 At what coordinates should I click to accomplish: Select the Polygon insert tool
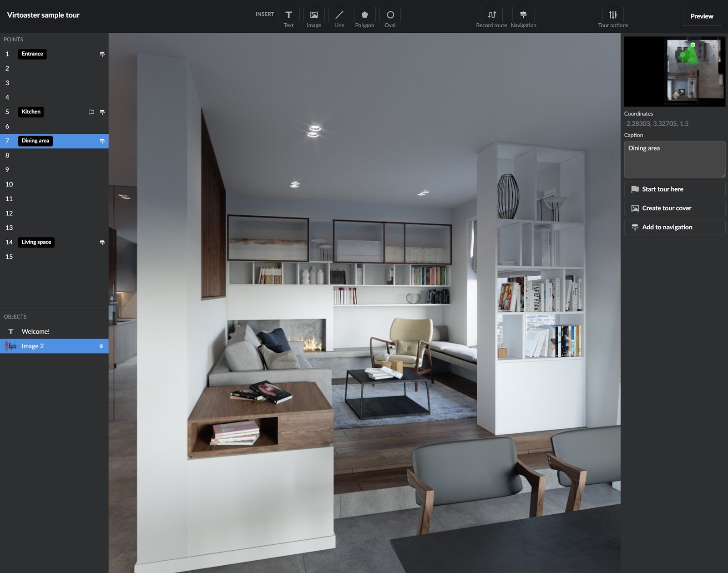(x=364, y=15)
